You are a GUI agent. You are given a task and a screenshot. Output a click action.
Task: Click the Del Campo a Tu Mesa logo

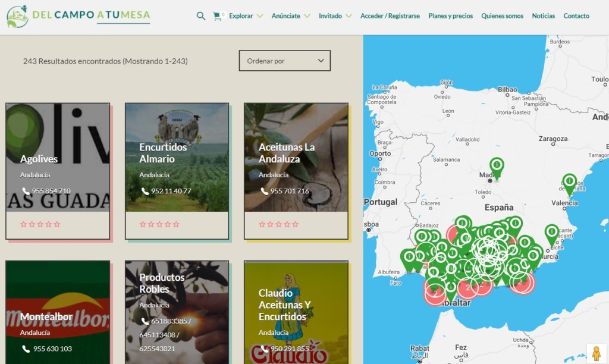coord(79,16)
